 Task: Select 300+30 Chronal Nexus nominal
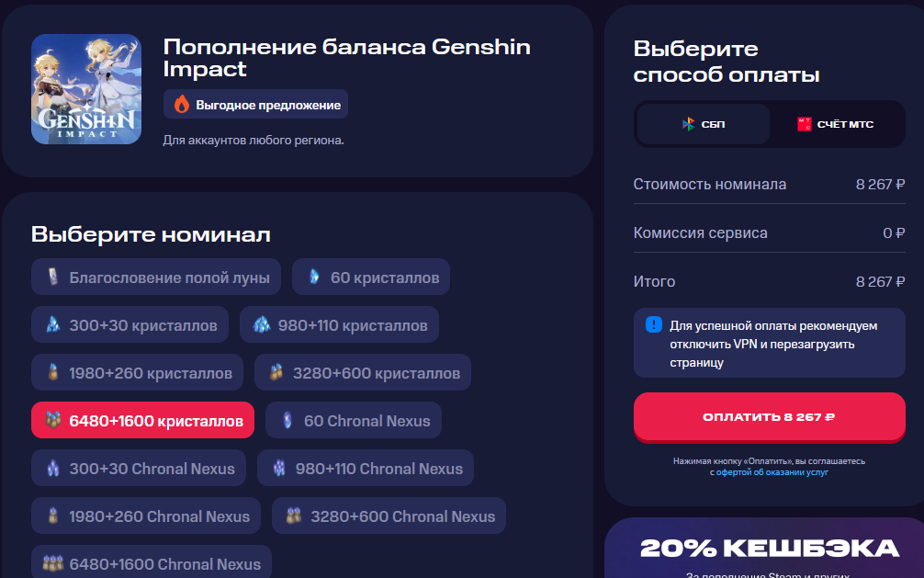click(139, 468)
